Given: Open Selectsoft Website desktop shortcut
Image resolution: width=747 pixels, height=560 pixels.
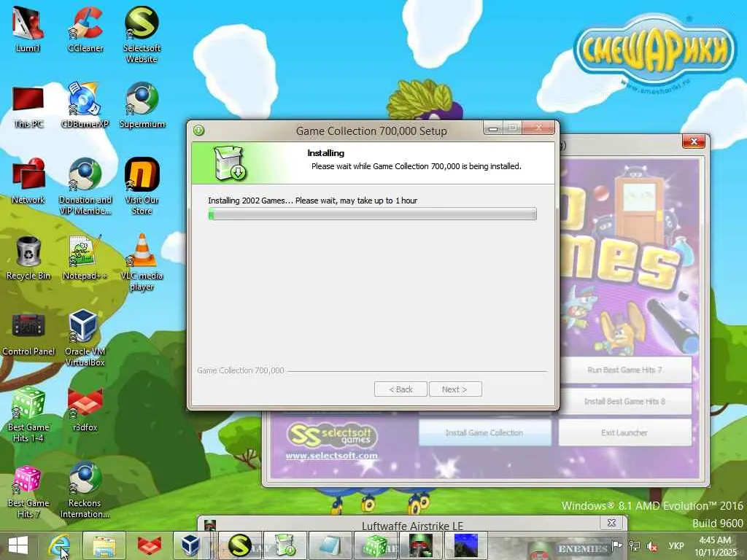Looking at the screenshot, I should [x=142, y=34].
